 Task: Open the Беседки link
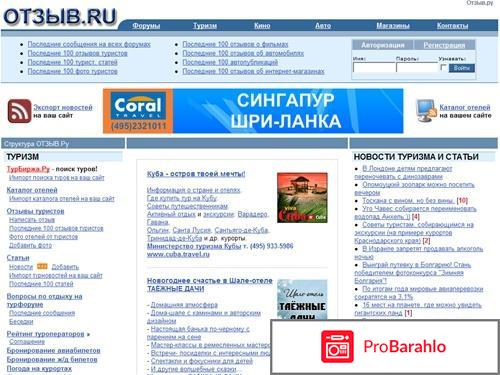[21, 322]
